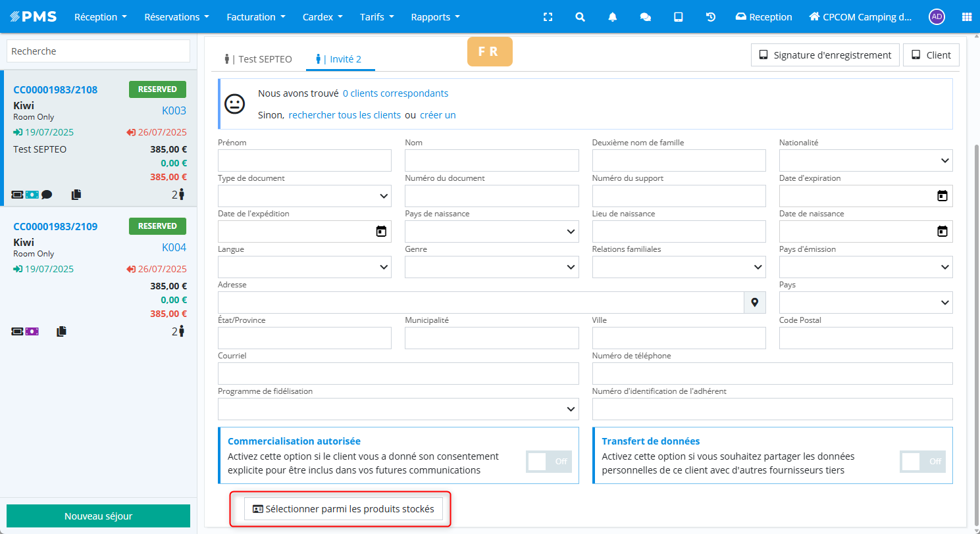Screen dimensions: 980x534
Task: Turn on Transfert de données switch
Action: [922, 462]
